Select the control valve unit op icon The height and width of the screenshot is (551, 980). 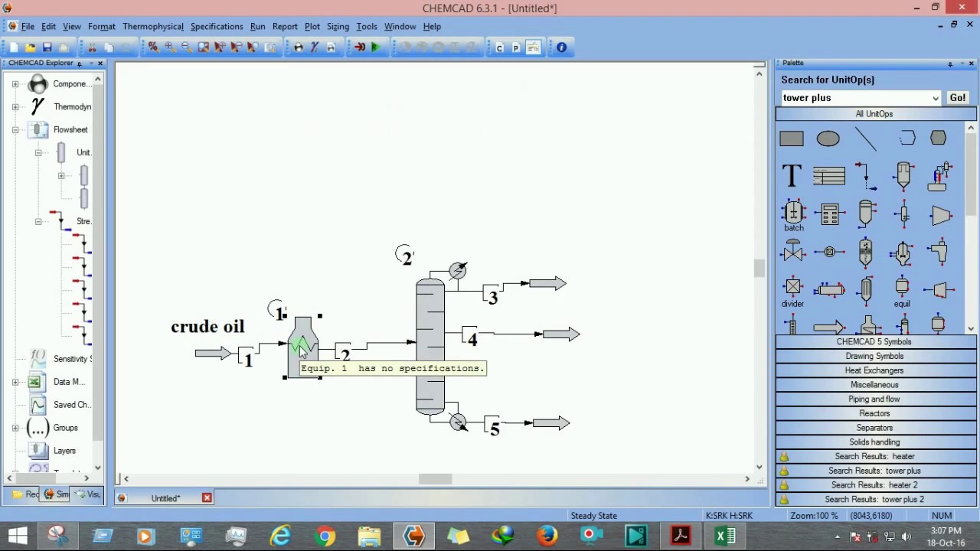coord(793,251)
